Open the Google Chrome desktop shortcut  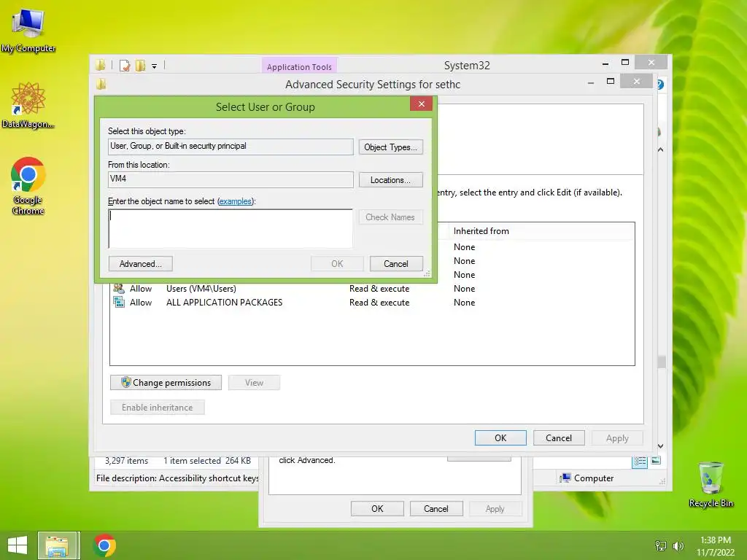pyautogui.click(x=28, y=186)
